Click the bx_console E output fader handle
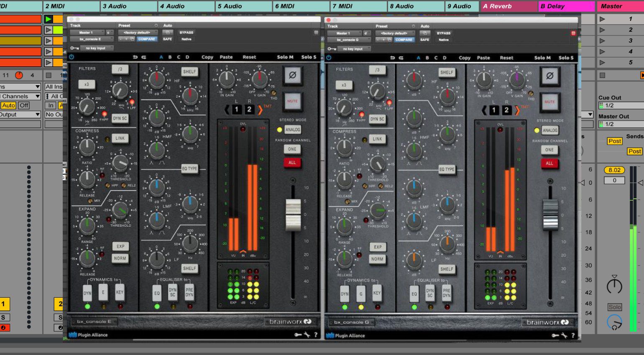 [x=293, y=215]
